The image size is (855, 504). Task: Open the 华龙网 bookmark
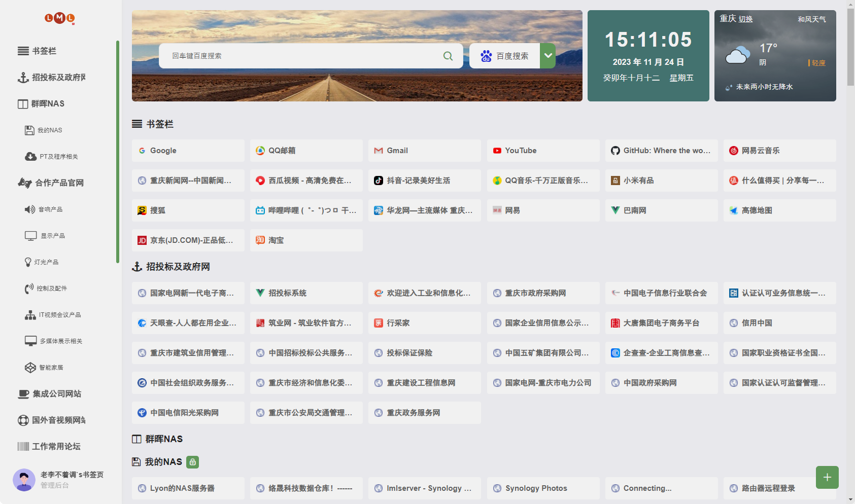(425, 210)
